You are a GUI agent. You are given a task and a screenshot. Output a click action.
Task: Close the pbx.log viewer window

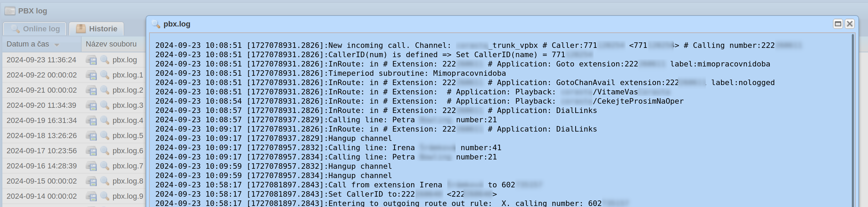coord(849,24)
